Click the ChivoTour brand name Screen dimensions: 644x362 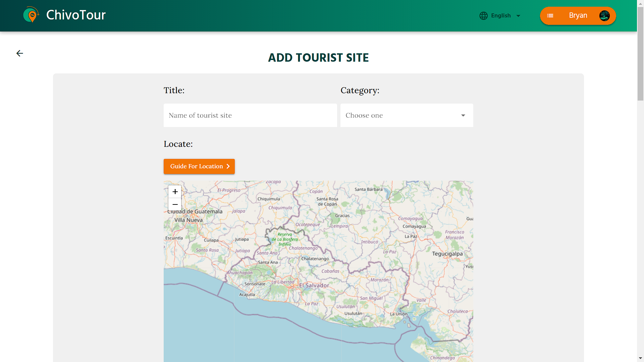click(x=76, y=15)
